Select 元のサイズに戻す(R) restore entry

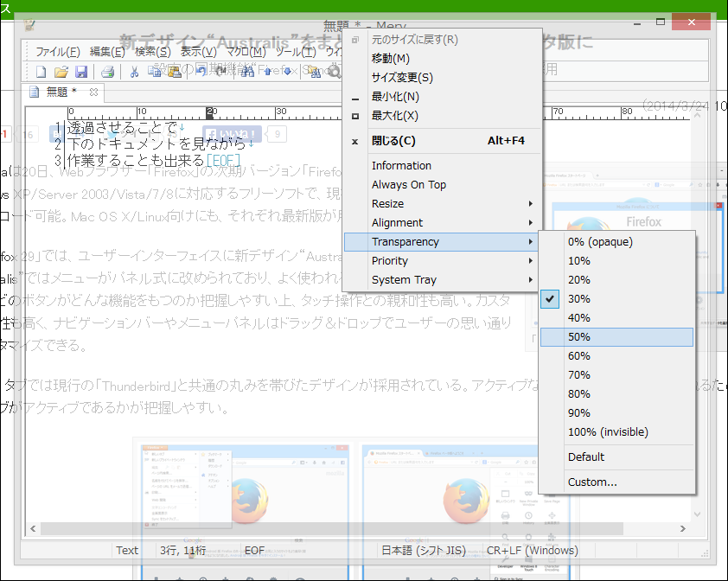pos(443,40)
